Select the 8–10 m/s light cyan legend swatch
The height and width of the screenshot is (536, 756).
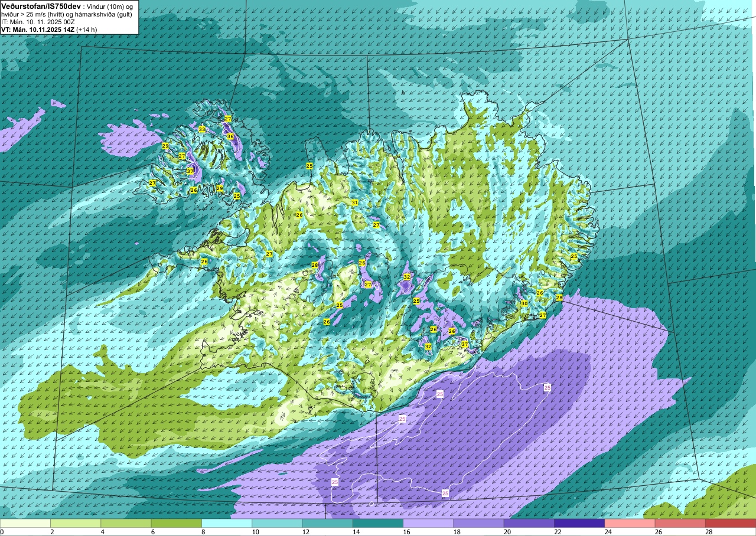(227, 523)
